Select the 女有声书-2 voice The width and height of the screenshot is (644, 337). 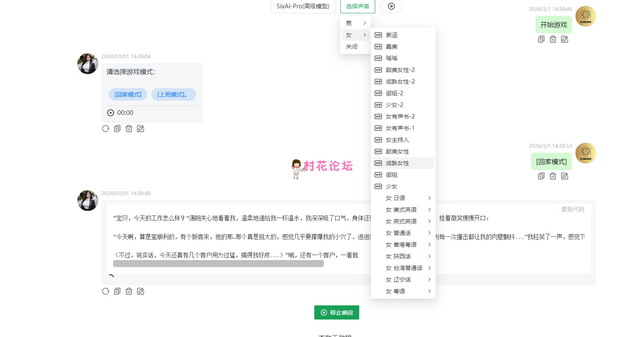403,116
